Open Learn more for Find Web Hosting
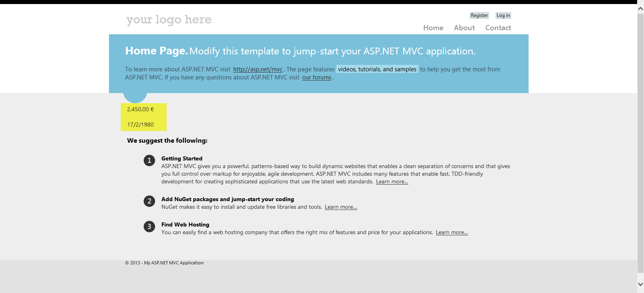The height and width of the screenshot is (293, 644). (452, 233)
